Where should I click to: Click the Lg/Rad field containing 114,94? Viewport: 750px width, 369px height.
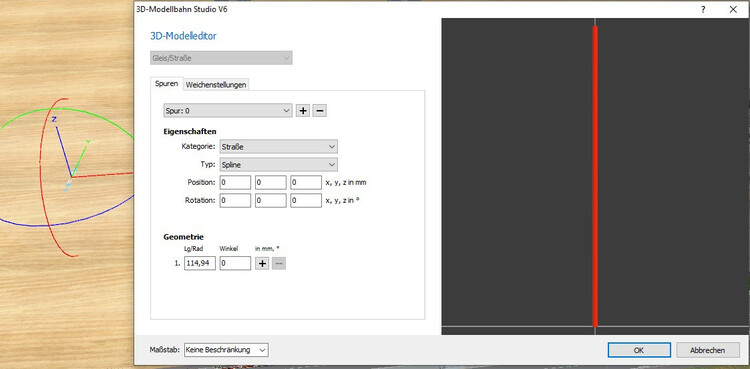[x=200, y=263]
